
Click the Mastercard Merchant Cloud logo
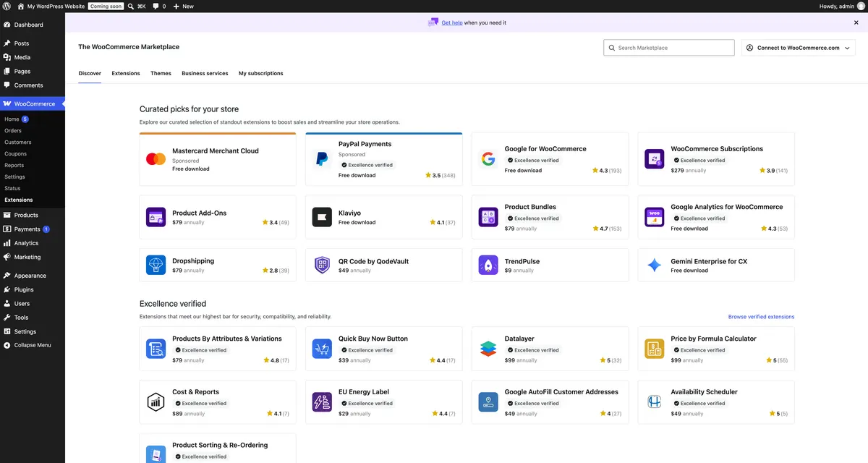(x=156, y=159)
